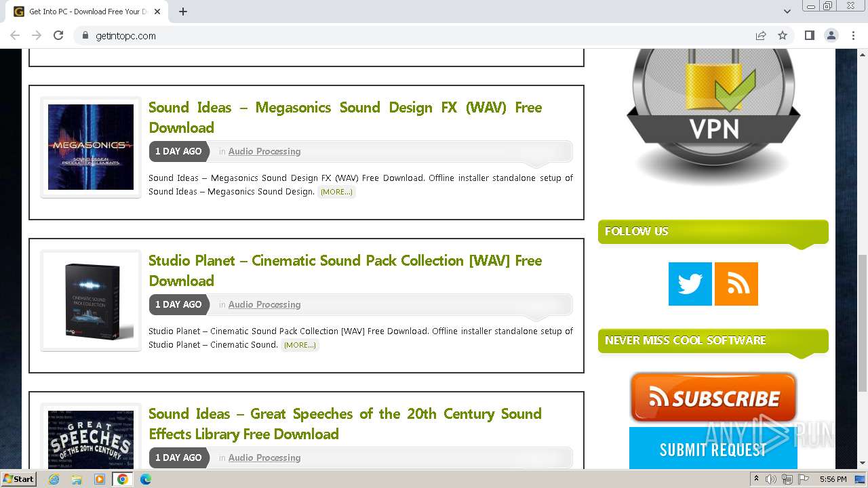Open a new tab with plus button

[183, 12]
